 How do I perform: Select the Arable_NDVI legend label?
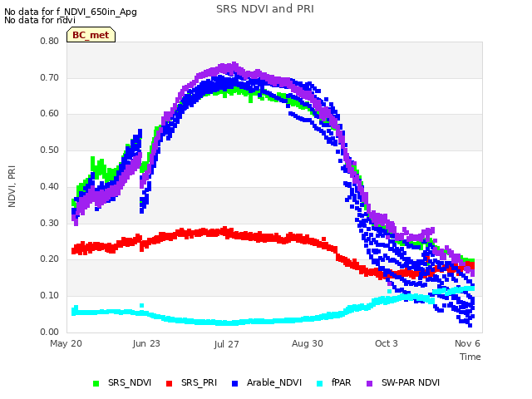tap(274, 382)
